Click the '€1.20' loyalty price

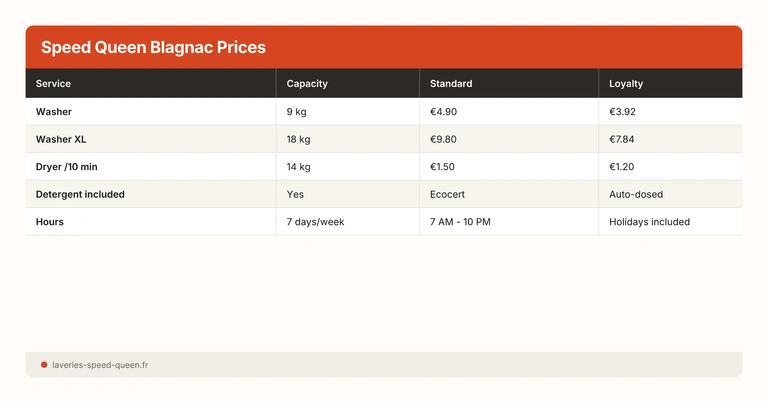coord(622,166)
